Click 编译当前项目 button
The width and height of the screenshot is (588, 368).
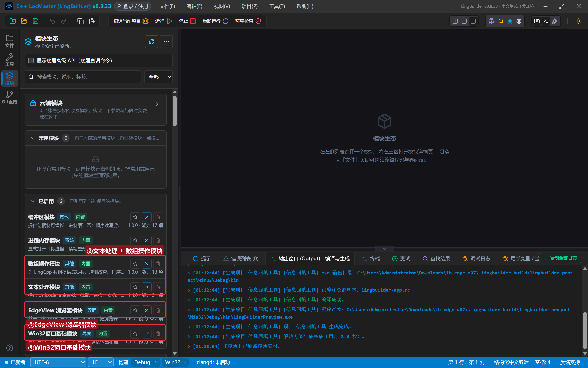point(131,21)
